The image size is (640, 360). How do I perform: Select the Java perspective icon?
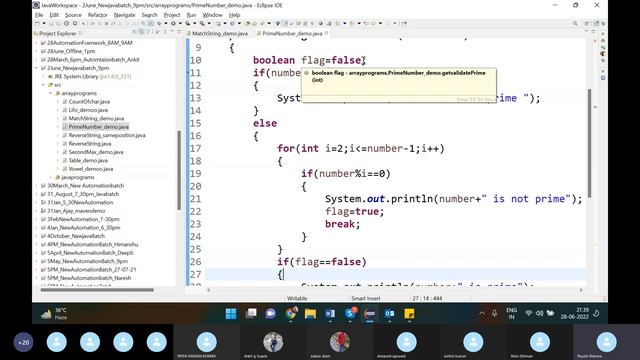pos(596,24)
